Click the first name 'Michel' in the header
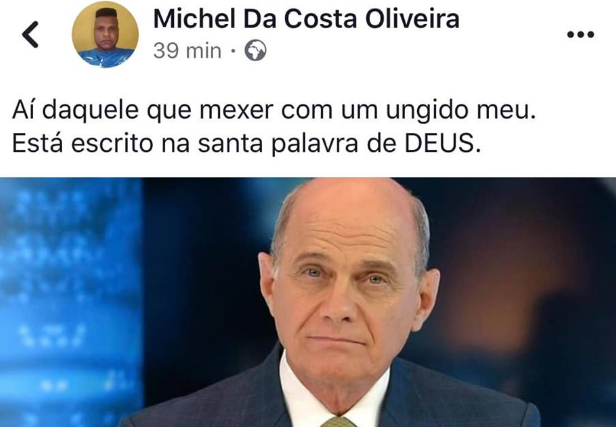 [x=194, y=19]
